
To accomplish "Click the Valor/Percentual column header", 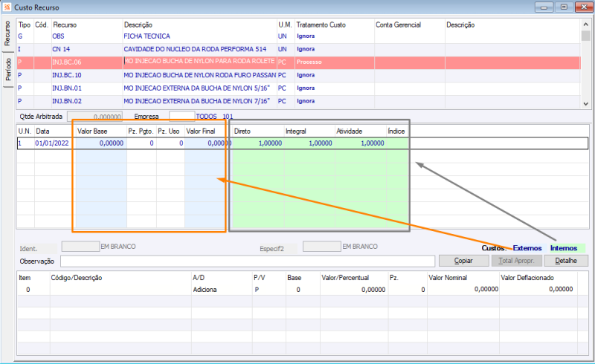I will pos(345,278).
